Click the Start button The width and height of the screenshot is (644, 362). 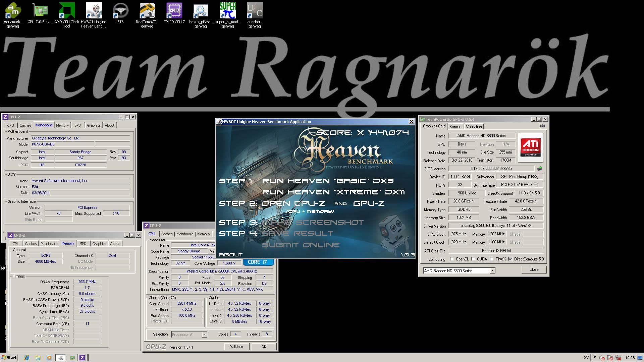click(9, 358)
